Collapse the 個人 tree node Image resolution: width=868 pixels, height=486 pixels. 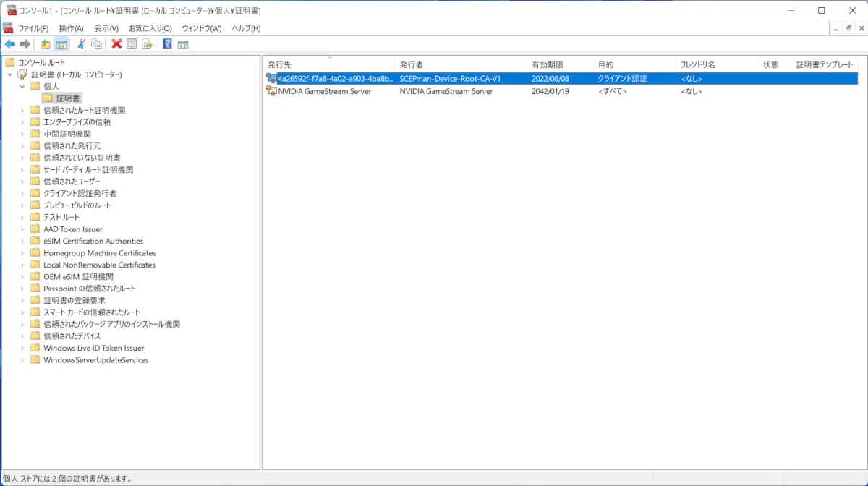(22, 86)
